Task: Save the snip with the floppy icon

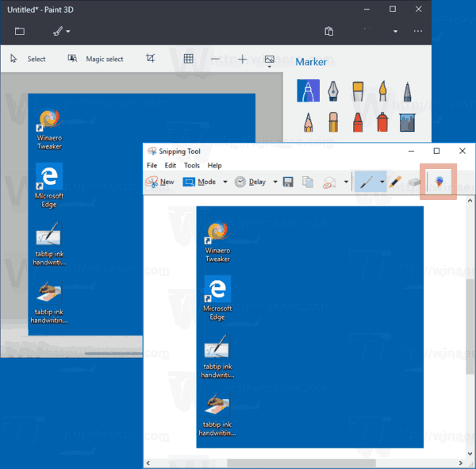Action: coord(288,182)
